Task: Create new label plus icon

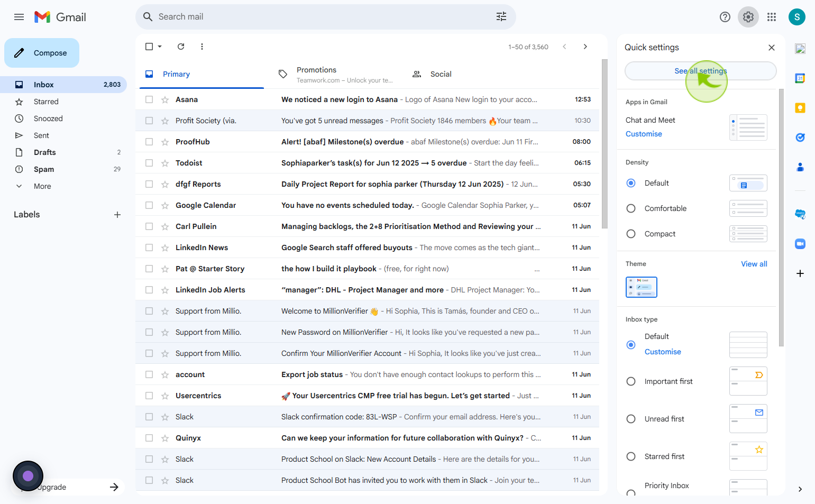Action: [x=117, y=215]
